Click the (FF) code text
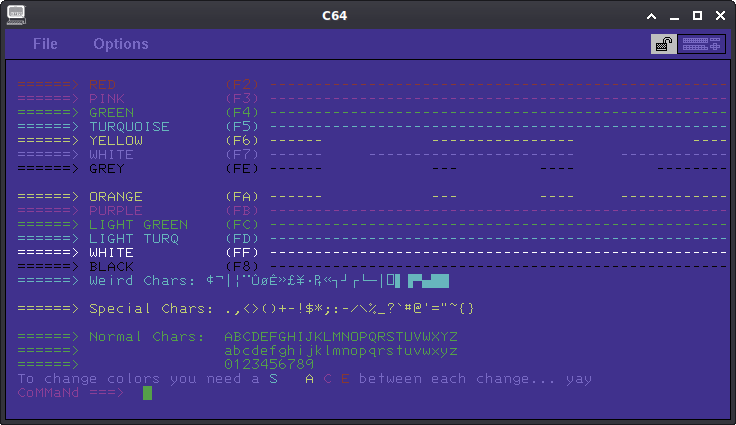 (242, 253)
